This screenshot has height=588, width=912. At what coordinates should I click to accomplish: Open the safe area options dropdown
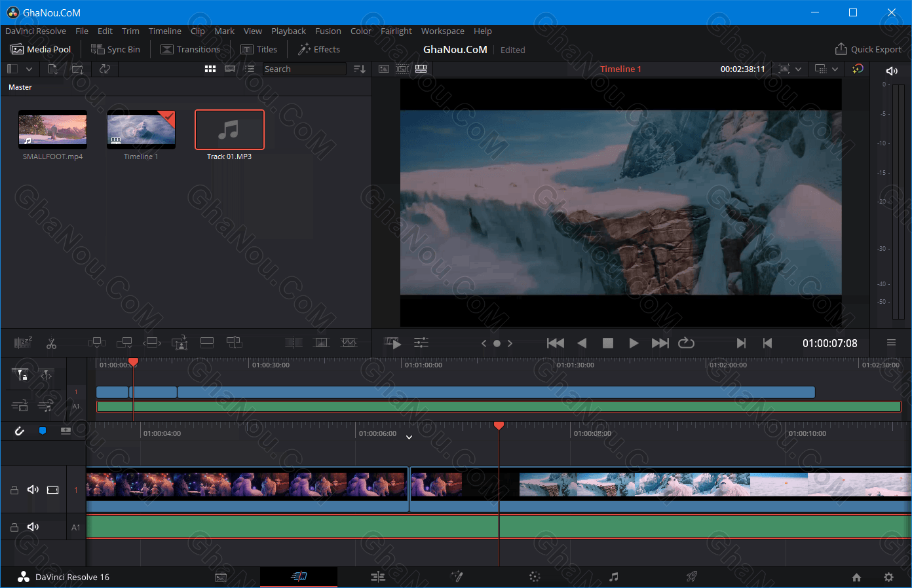(x=798, y=69)
